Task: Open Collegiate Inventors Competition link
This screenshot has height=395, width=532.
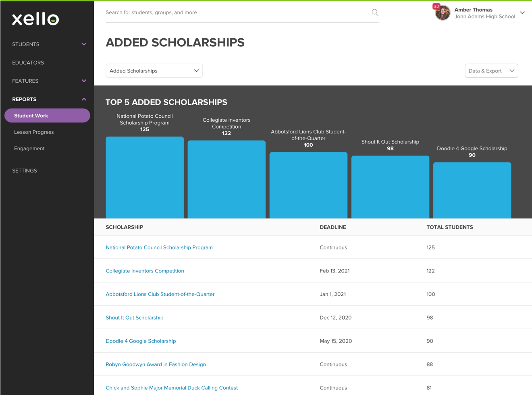Action: pyautogui.click(x=145, y=271)
